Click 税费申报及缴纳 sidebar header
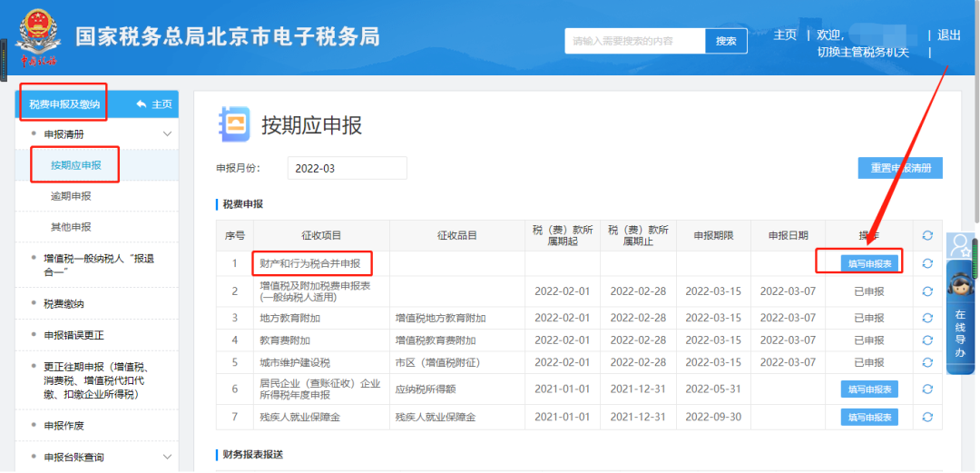This screenshot has height=473, width=980. tap(64, 104)
